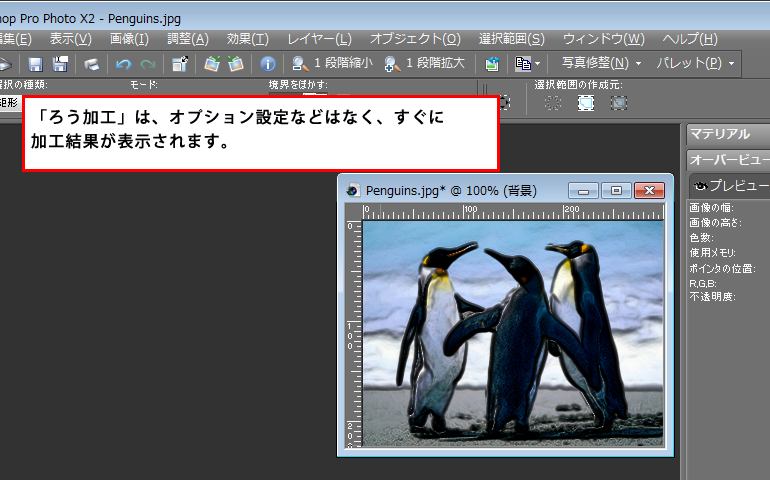The height and width of the screenshot is (480, 770).
Task: Open the 調整(A) menu
Action: click(x=188, y=39)
